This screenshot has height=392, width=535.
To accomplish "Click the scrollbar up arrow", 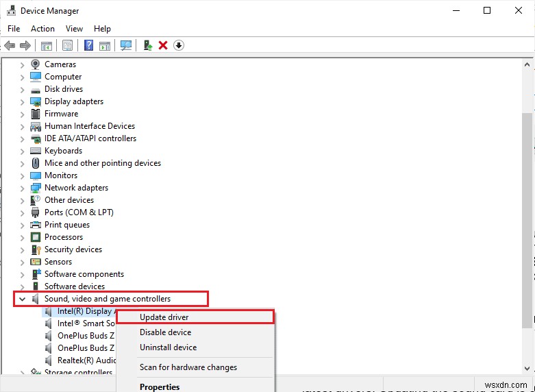I will (x=527, y=64).
